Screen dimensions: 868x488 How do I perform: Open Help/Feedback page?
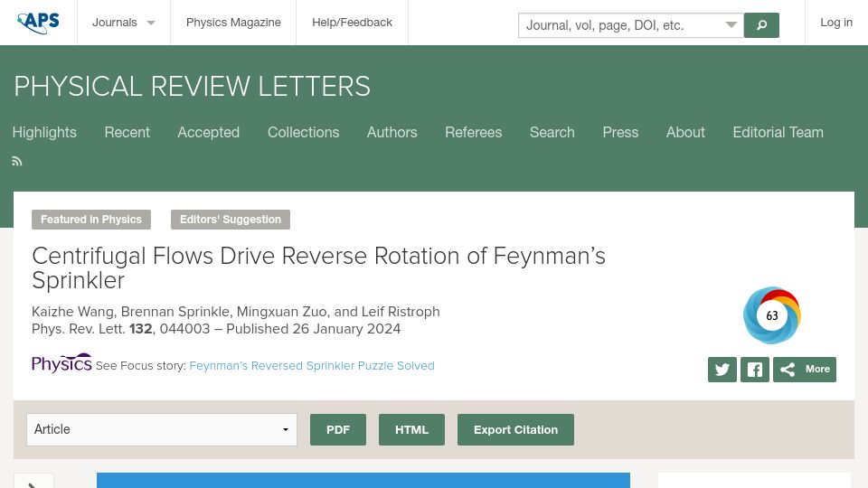coord(352,23)
